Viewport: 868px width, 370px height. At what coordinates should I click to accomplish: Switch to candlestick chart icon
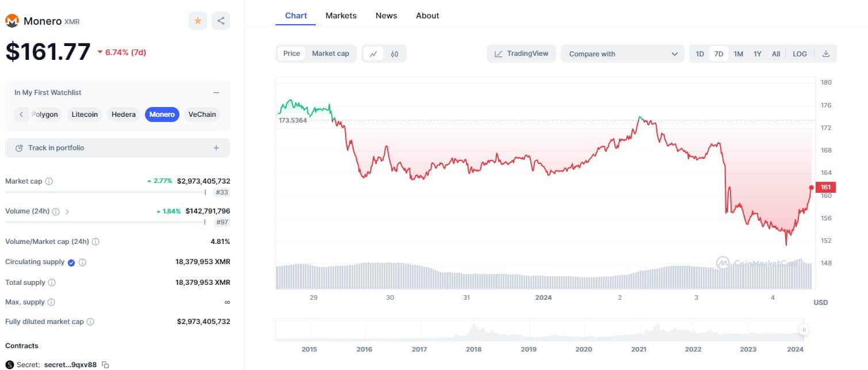tap(395, 54)
